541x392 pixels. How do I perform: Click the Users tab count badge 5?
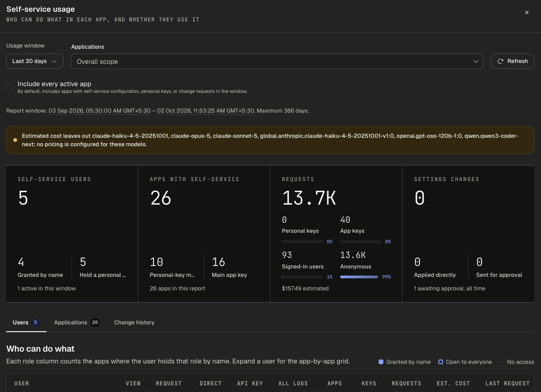36,323
